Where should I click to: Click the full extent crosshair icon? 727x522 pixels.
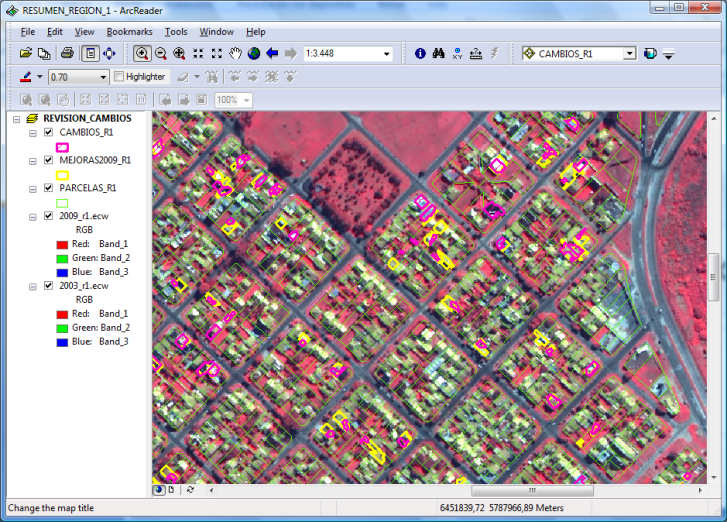(109, 53)
